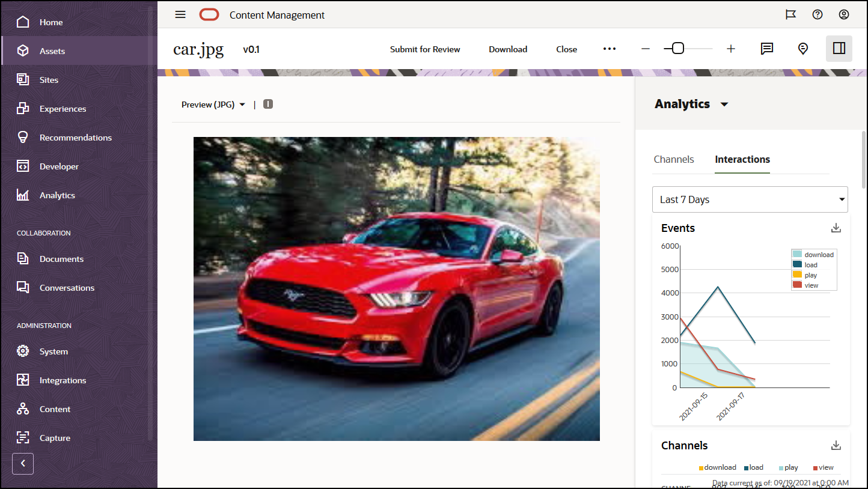Open the more actions ellipsis menu
The image size is (868, 489).
pyautogui.click(x=610, y=49)
